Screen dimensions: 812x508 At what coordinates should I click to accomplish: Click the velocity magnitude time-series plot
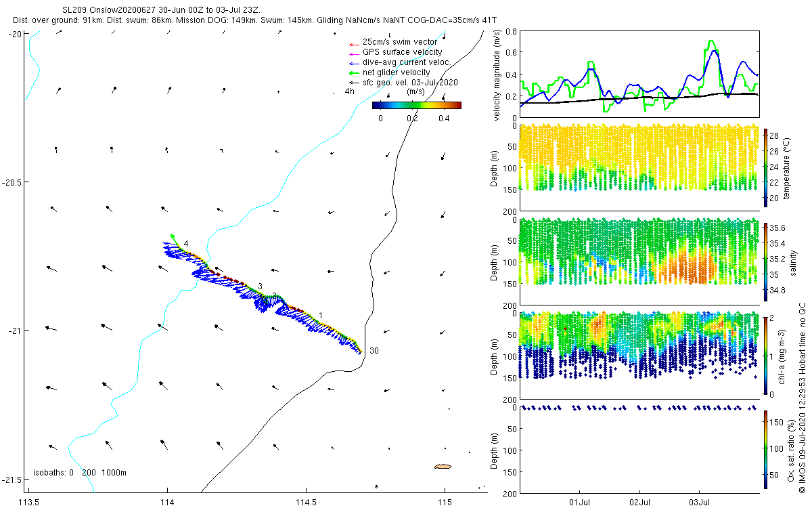(639, 75)
